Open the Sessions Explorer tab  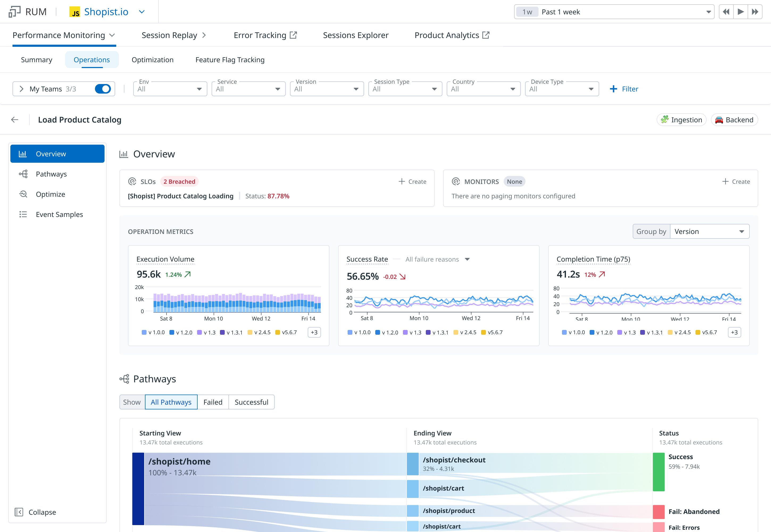tap(356, 35)
